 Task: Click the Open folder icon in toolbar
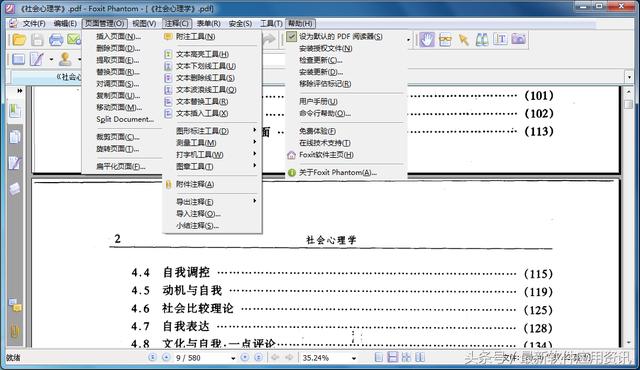coord(19,40)
